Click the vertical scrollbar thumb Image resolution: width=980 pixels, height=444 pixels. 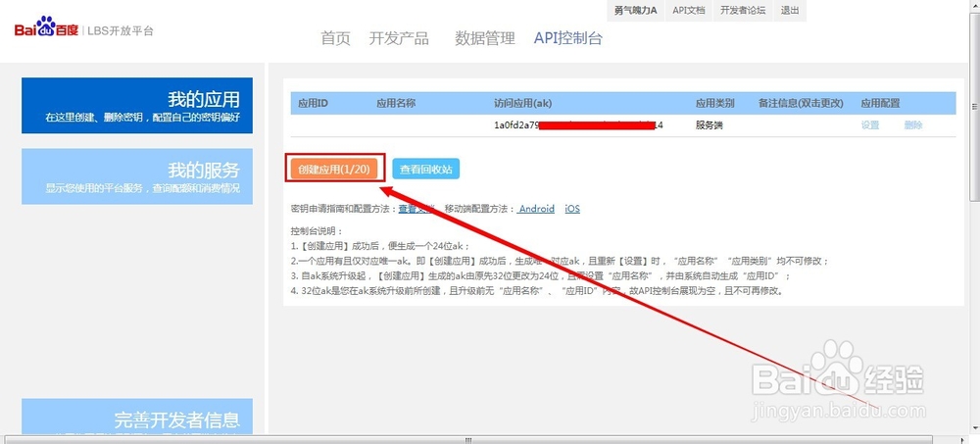pyautogui.click(x=974, y=106)
